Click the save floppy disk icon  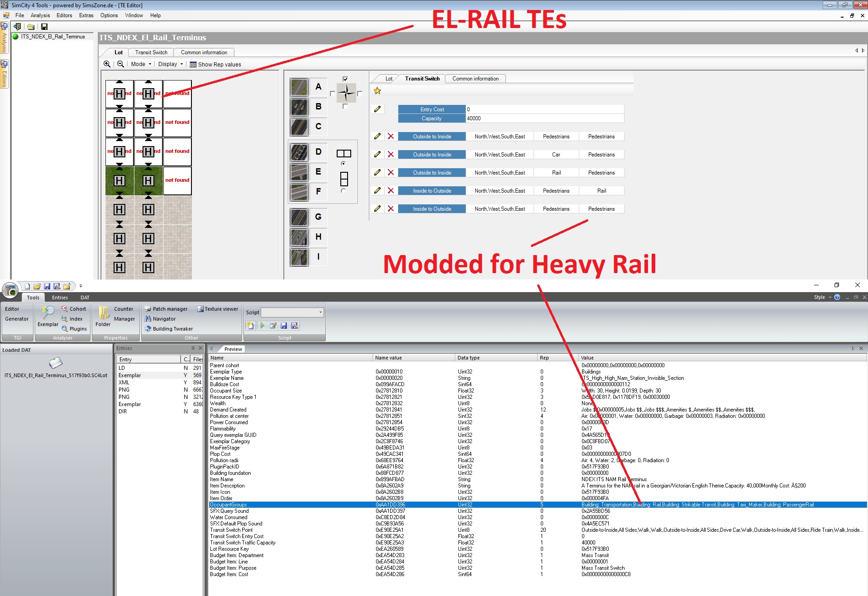[44, 27]
